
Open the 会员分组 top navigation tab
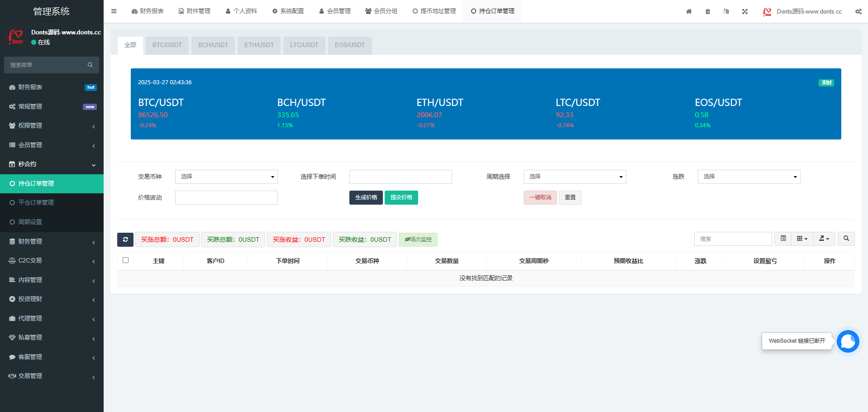[382, 11]
